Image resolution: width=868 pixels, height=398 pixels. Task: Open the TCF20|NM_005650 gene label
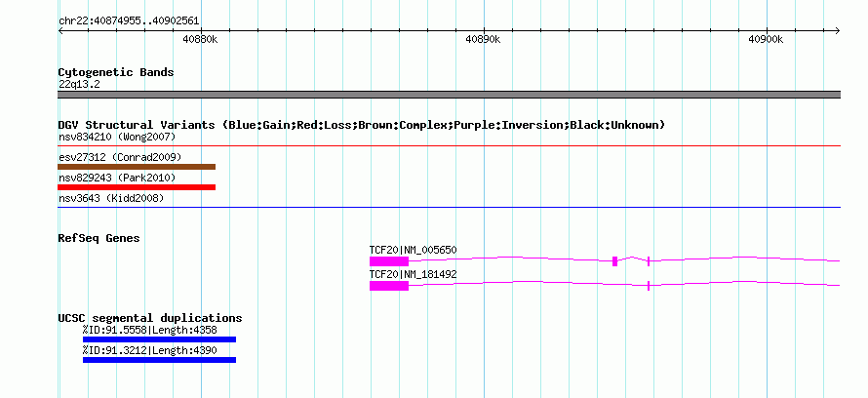click(x=413, y=250)
